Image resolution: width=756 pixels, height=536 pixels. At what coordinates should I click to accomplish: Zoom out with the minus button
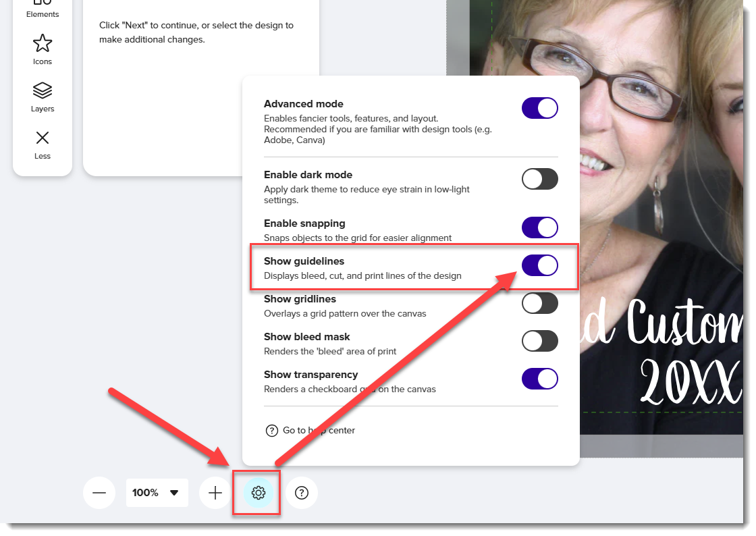pos(99,493)
